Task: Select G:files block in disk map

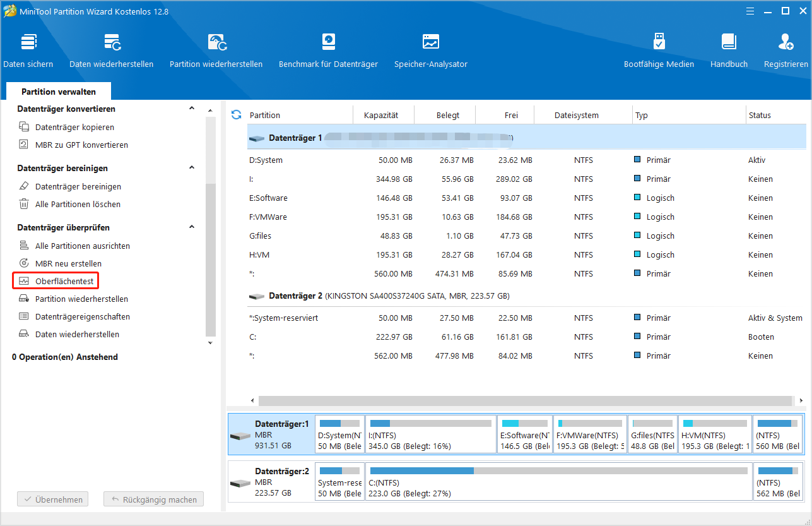Action: pyautogui.click(x=653, y=434)
